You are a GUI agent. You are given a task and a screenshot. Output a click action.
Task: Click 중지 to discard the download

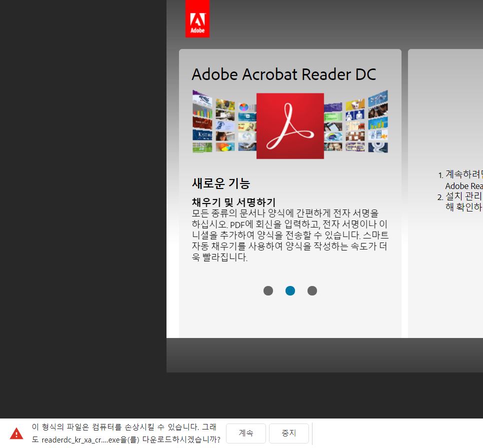(289, 433)
